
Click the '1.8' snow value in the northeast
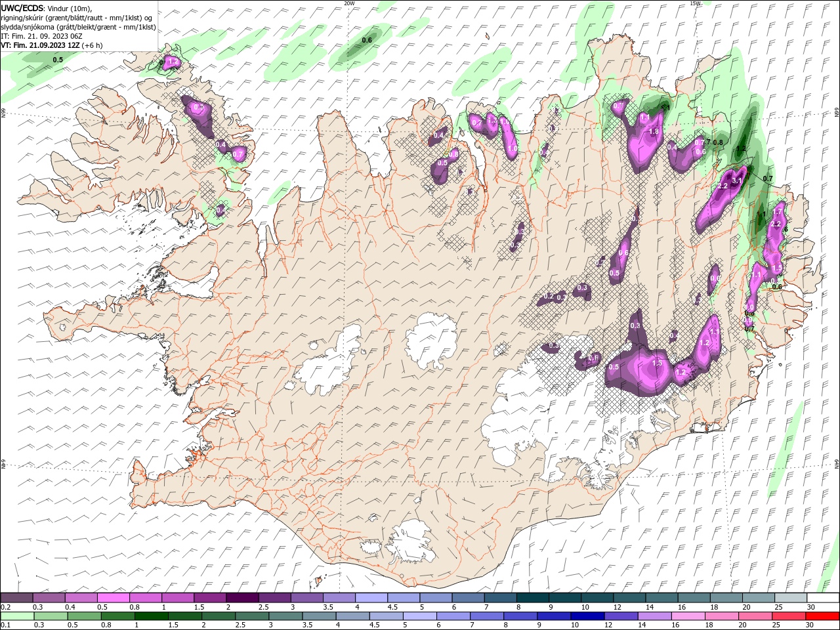pyautogui.click(x=654, y=131)
